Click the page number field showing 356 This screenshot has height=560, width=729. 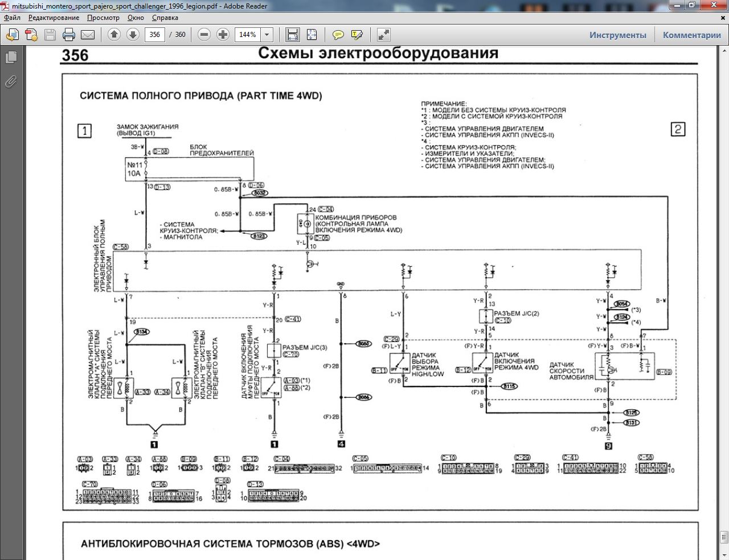[x=155, y=35]
